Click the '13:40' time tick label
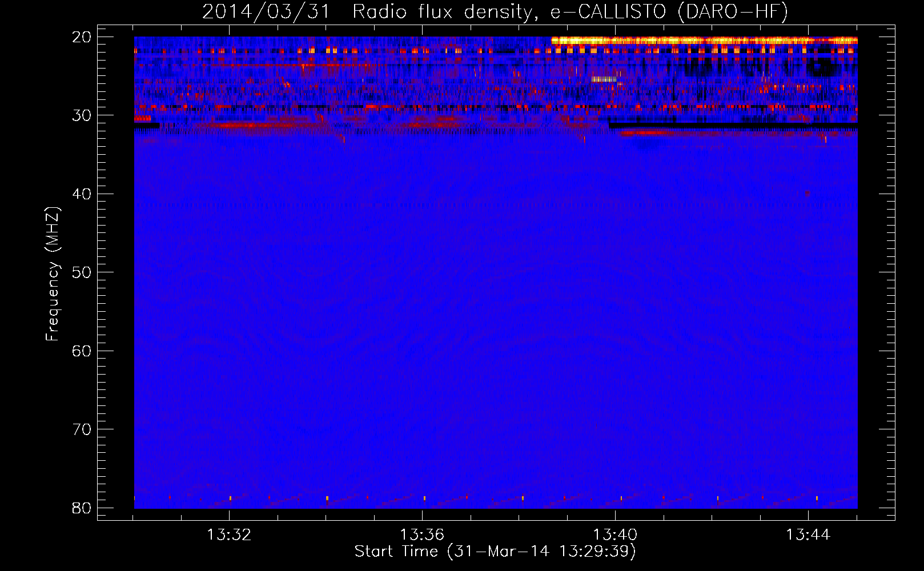924x571 pixels. pyautogui.click(x=615, y=535)
